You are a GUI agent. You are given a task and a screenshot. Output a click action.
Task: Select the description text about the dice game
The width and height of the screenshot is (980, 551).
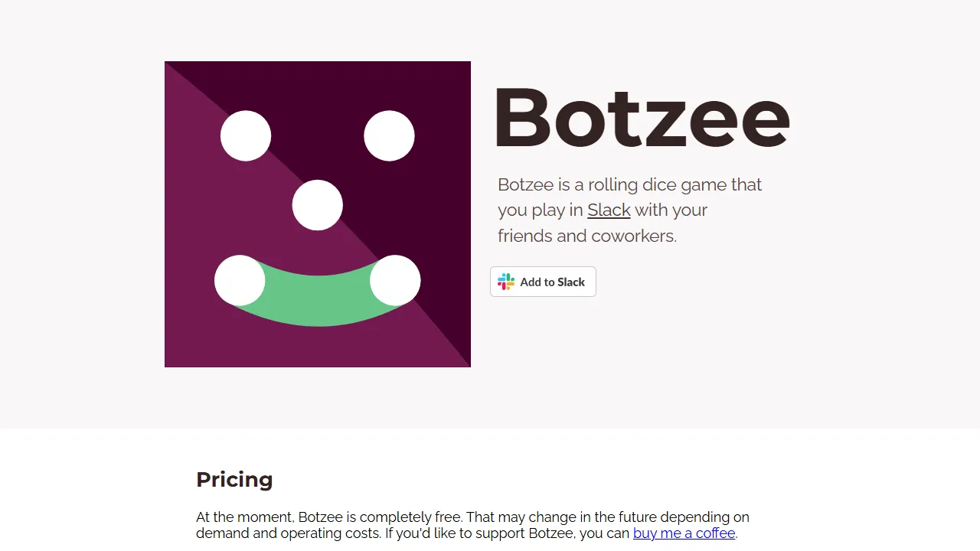(629, 210)
